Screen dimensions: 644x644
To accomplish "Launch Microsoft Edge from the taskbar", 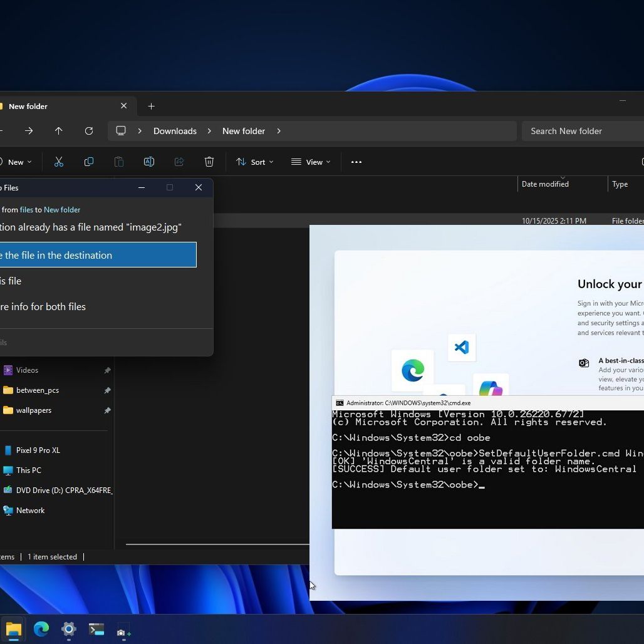I will (x=41, y=629).
